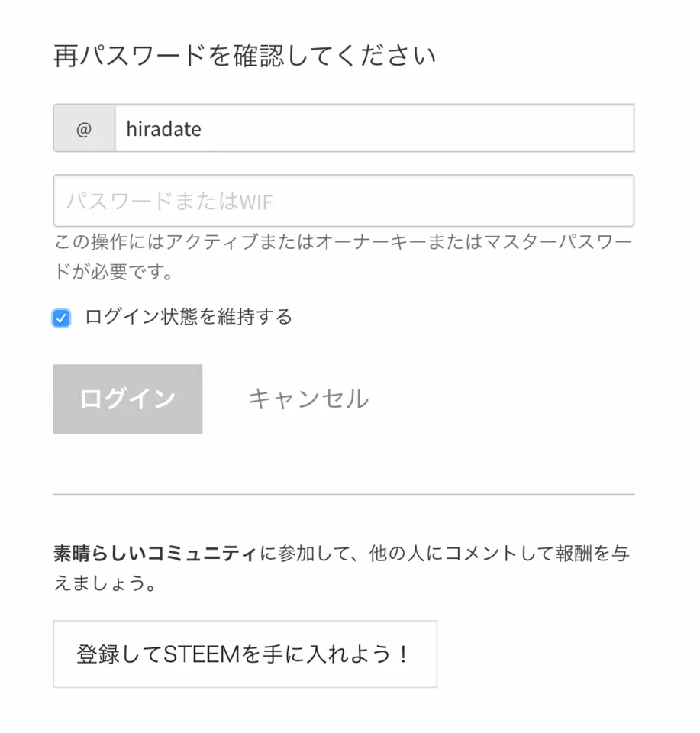Click 登録してSTEEMを手に入れよう！ button
700x733 pixels.
coord(245,654)
